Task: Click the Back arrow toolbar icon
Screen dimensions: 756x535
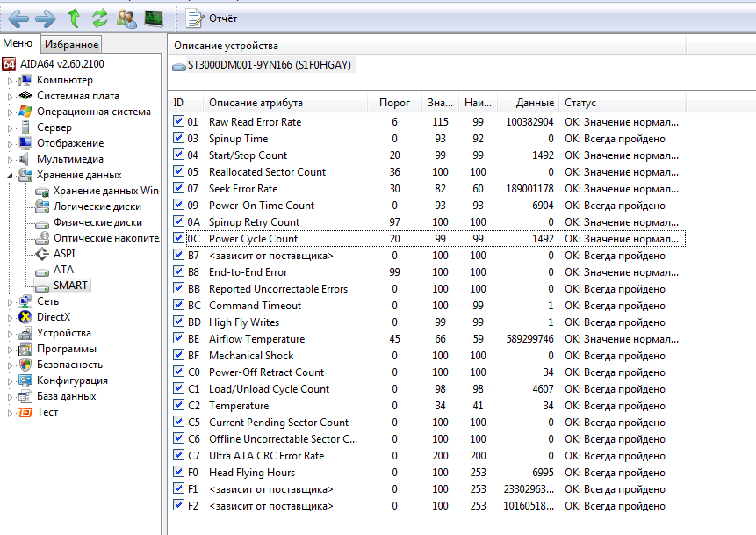Action: (18, 18)
